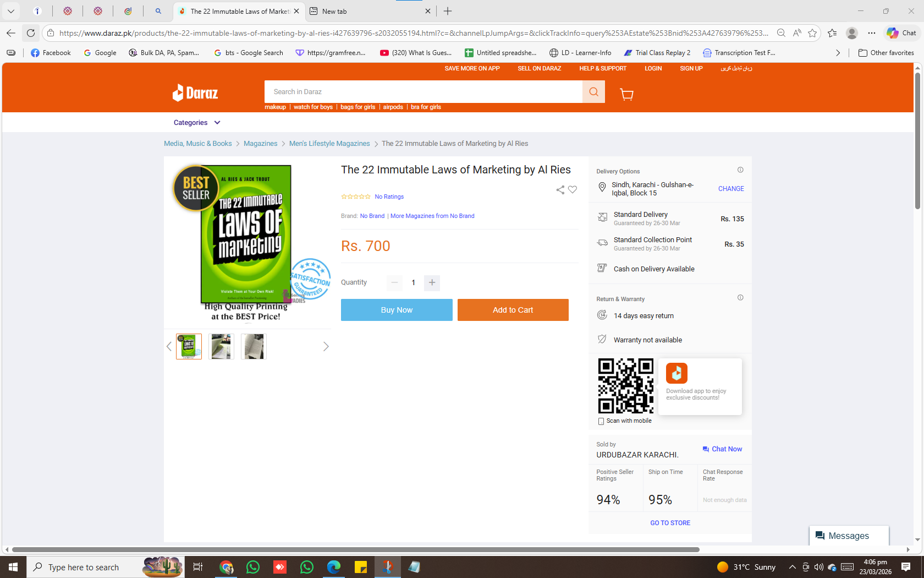Click the browser address bar URL
Screen dimensions: 924x578
[x=414, y=33]
